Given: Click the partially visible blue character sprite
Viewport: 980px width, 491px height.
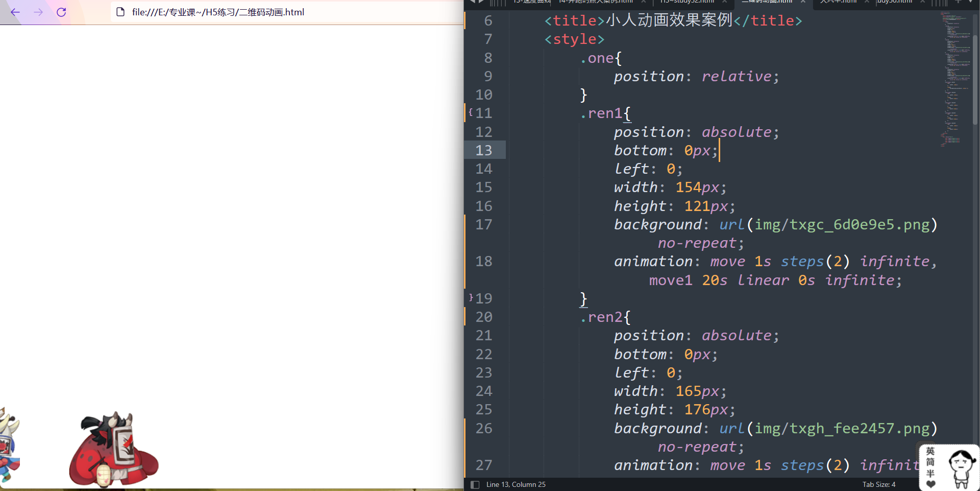Looking at the screenshot, I should [9, 445].
